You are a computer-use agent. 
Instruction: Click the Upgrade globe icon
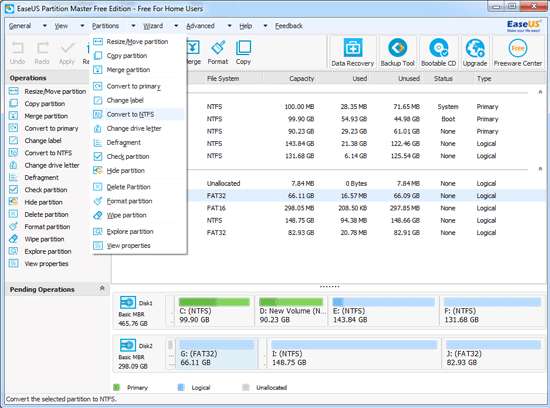(x=475, y=48)
